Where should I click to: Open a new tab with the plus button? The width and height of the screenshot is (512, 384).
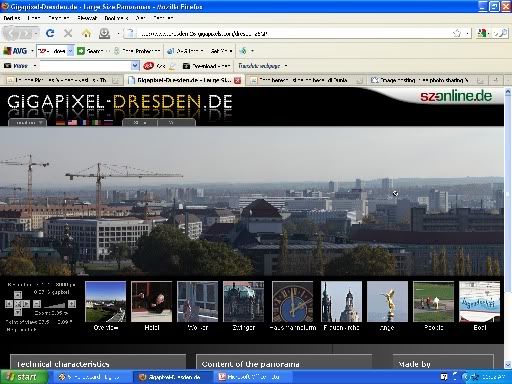tap(496, 80)
